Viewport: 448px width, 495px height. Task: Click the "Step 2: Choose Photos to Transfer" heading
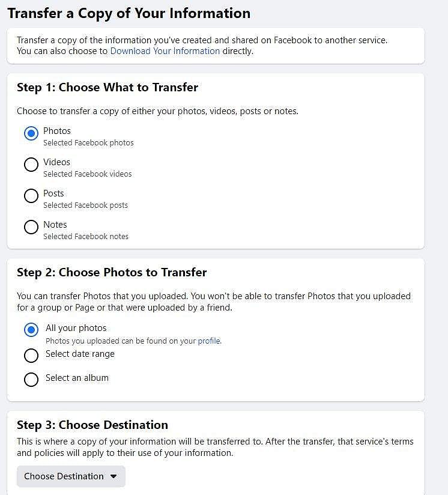[x=112, y=273]
